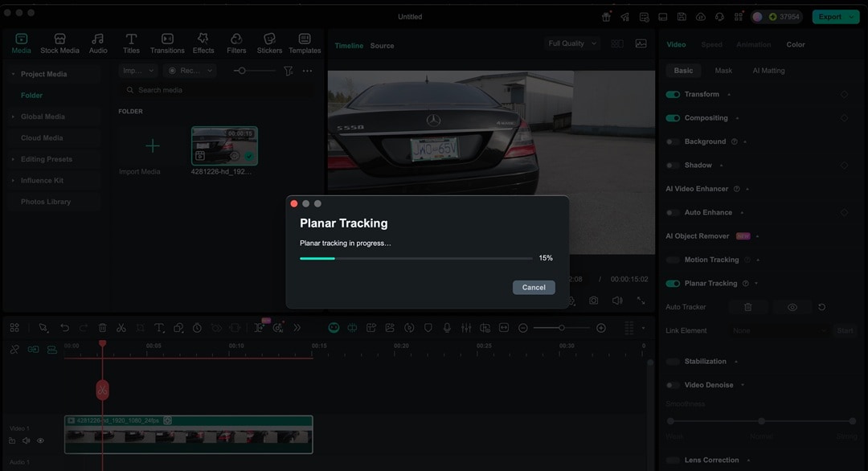Open the Stickers tab
The height and width of the screenshot is (471, 868).
click(269, 43)
